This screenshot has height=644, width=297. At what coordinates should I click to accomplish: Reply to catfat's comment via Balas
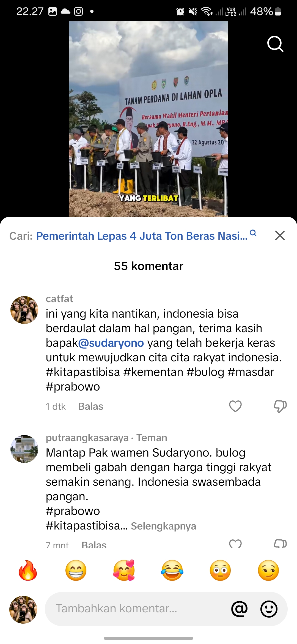(x=91, y=406)
